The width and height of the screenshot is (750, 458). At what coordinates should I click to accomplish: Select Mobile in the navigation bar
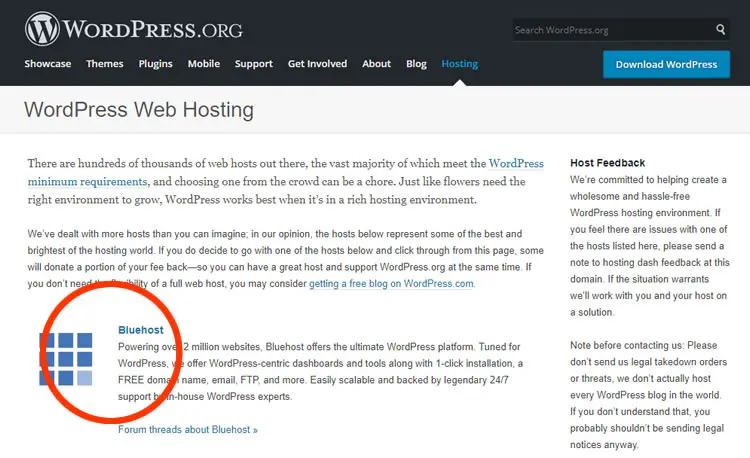click(204, 64)
